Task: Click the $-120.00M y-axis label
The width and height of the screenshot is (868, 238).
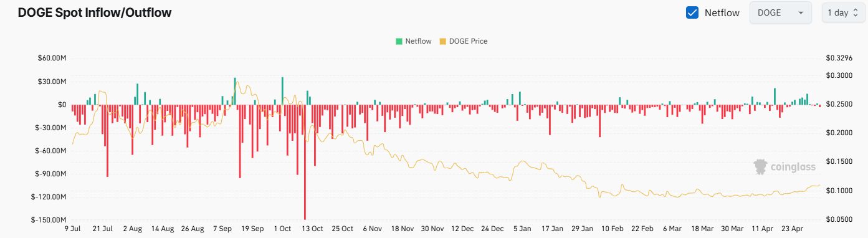Action: point(49,197)
